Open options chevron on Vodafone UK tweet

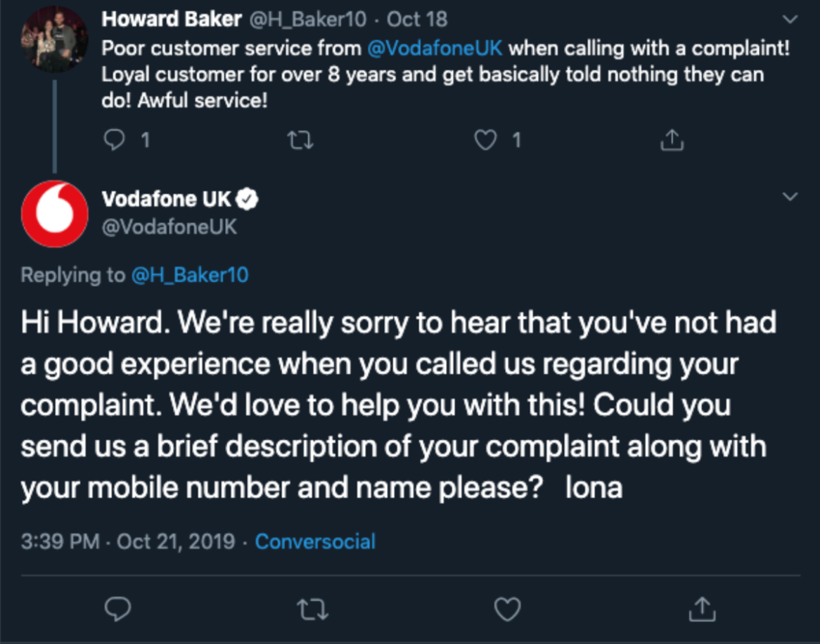coord(790,197)
